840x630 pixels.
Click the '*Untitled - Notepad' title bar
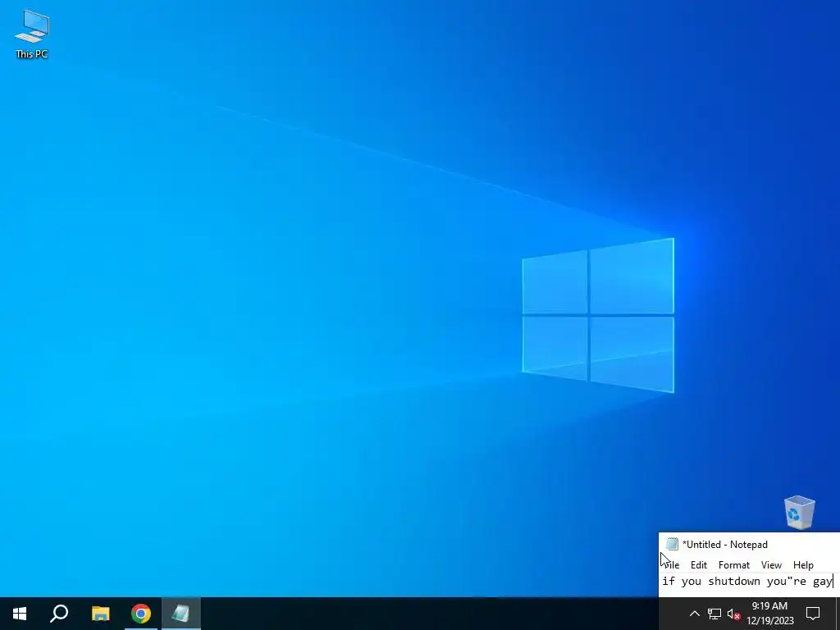749,545
